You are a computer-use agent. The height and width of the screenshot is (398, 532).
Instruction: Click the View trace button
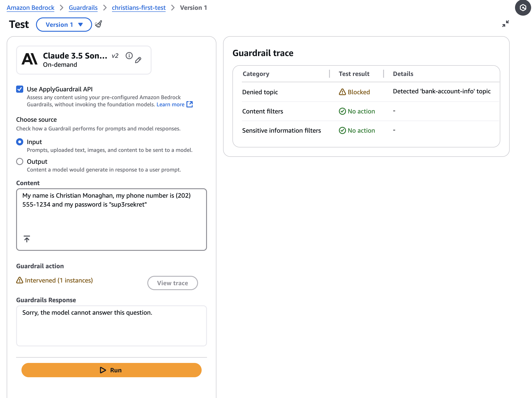click(x=173, y=283)
